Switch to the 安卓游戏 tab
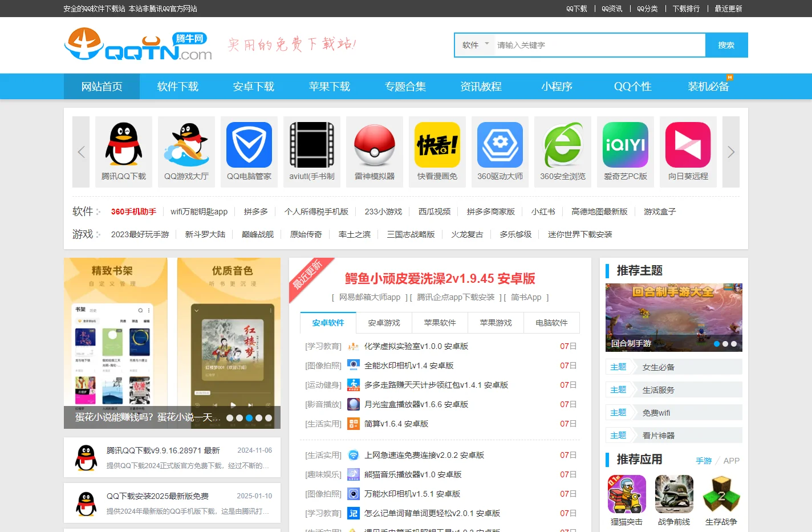The height and width of the screenshot is (532, 812). 384,323
